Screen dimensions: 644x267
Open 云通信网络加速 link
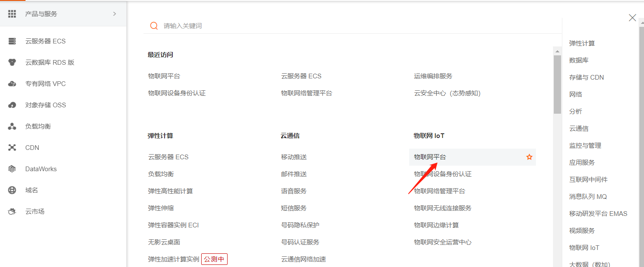(304, 259)
